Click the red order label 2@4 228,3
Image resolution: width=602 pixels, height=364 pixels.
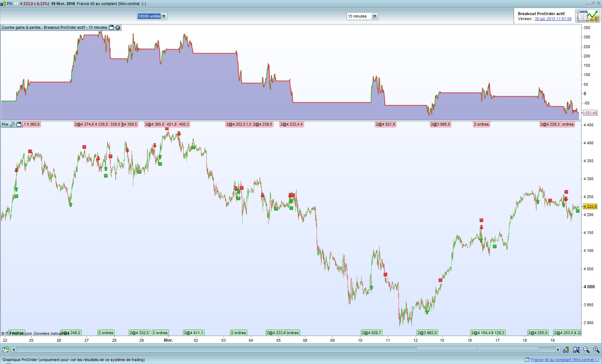pos(550,124)
